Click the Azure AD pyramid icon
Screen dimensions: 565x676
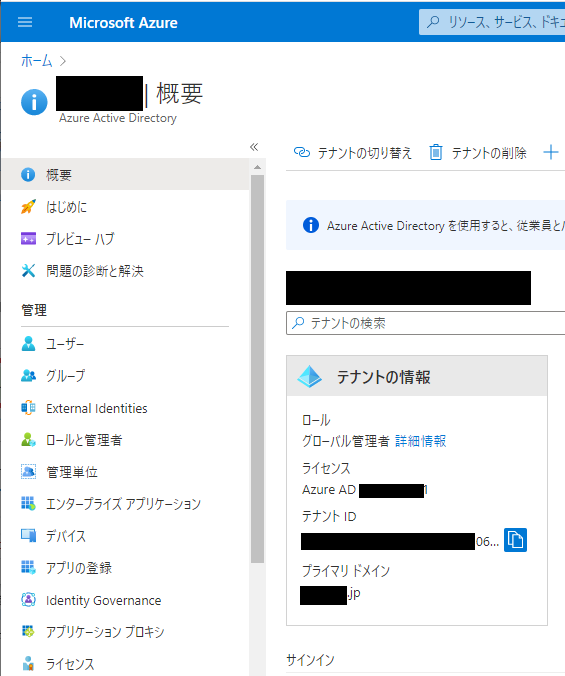pos(309,376)
